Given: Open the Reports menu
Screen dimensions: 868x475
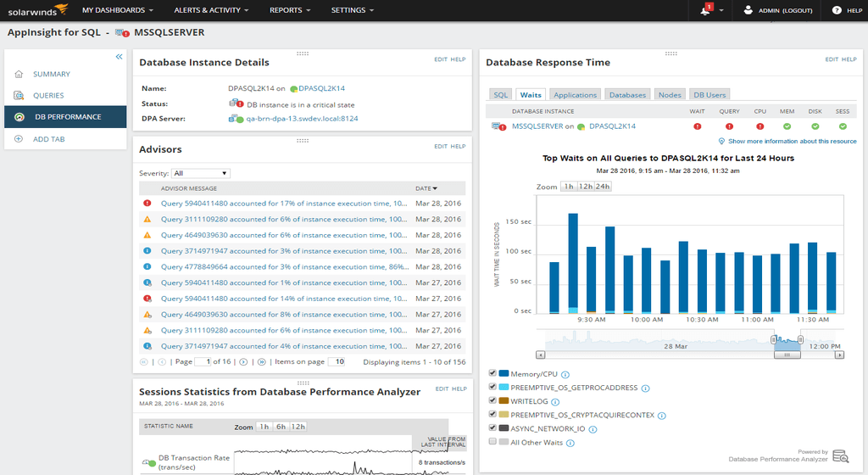Looking at the screenshot, I should click(290, 10).
